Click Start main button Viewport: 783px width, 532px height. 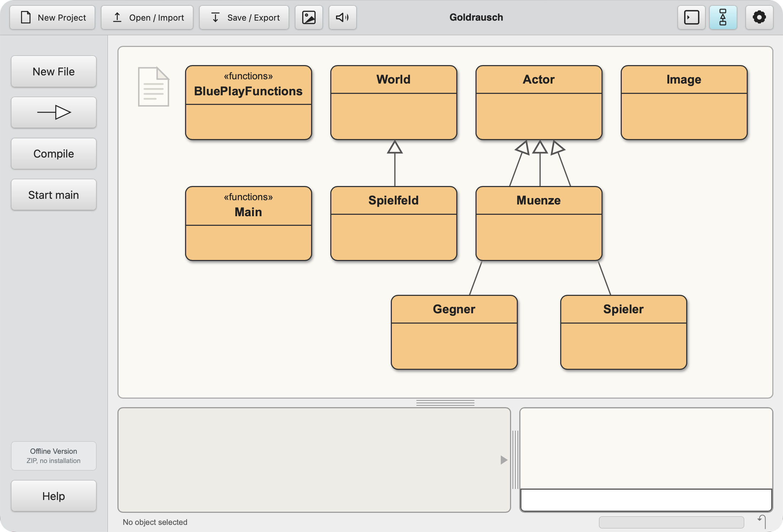tap(54, 195)
